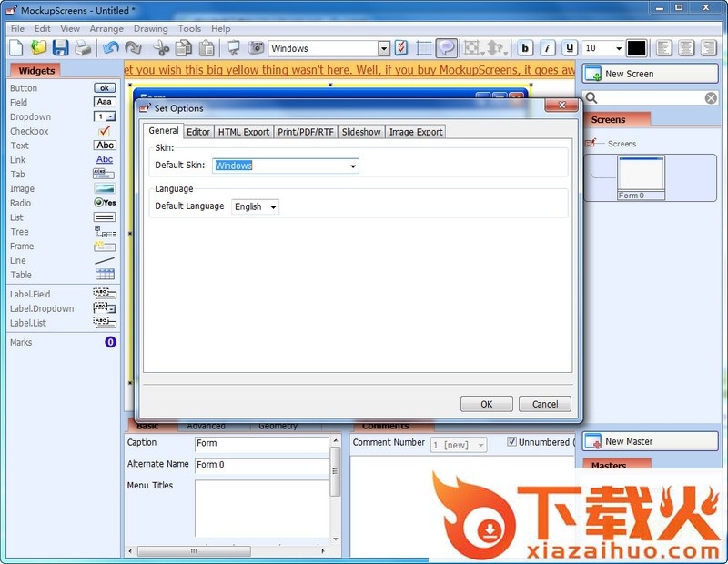
Task: Toggle the comments speech bubble icon
Action: tap(447, 48)
